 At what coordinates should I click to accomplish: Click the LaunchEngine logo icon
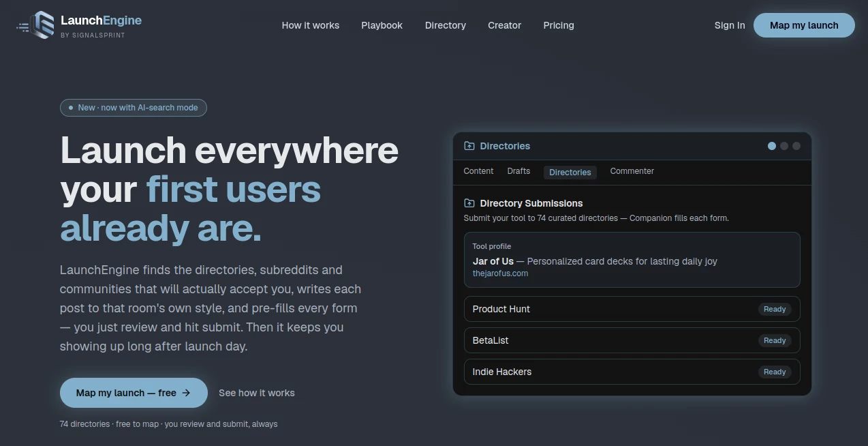click(x=35, y=25)
